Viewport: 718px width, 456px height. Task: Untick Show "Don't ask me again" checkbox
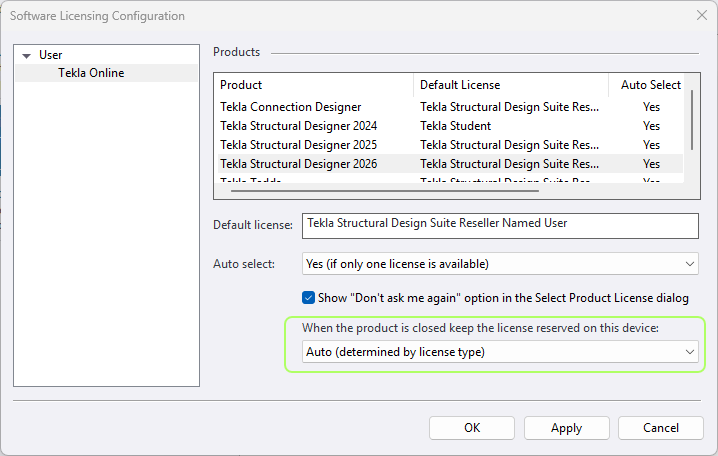pos(308,298)
